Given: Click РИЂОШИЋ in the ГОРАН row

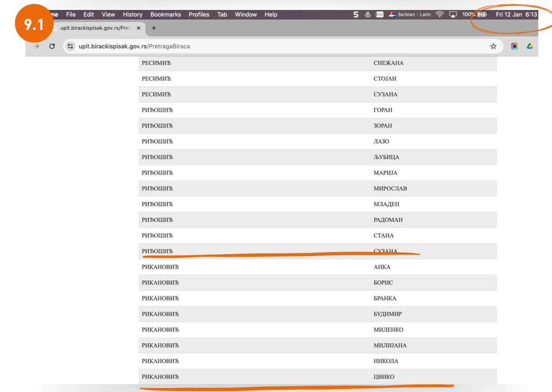Looking at the screenshot, I should 157,110.
